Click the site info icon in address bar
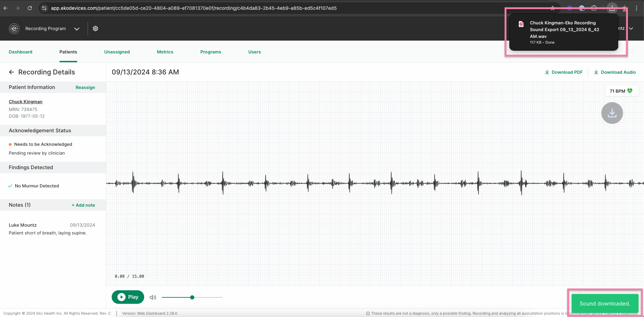 (x=44, y=8)
